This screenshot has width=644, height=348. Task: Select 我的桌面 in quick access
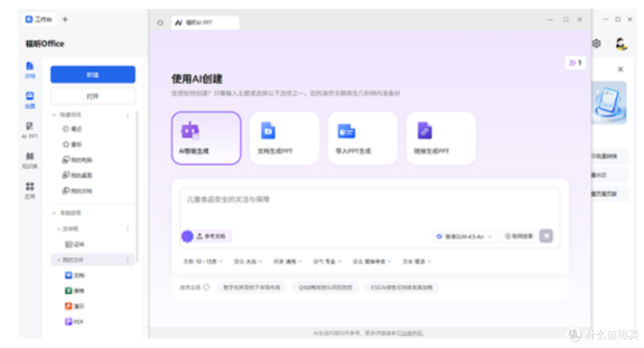point(77,175)
